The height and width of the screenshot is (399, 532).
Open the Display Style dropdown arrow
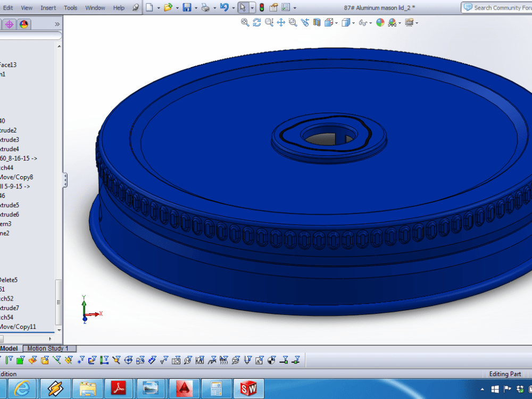click(353, 23)
